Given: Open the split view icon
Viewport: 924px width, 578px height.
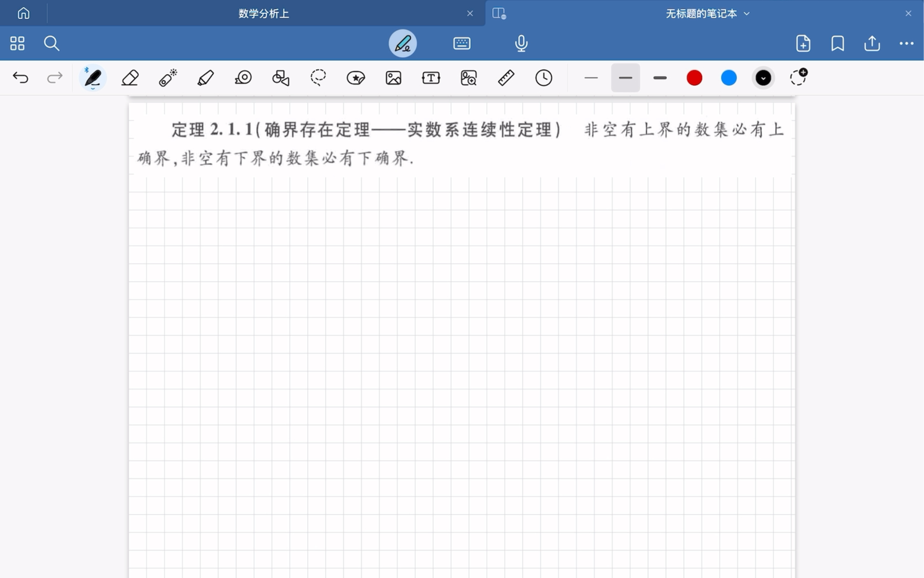Looking at the screenshot, I should pos(499,13).
